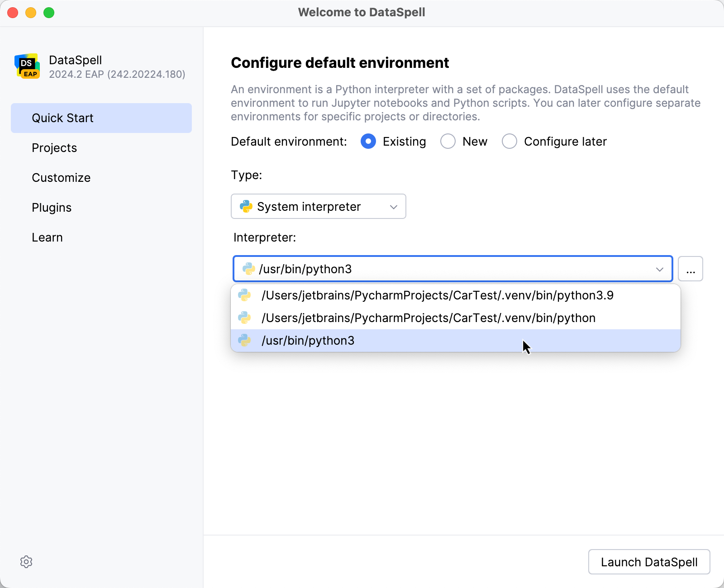Select the Existing environment radio button
Screen dimensions: 724x588
pyautogui.click(x=368, y=141)
